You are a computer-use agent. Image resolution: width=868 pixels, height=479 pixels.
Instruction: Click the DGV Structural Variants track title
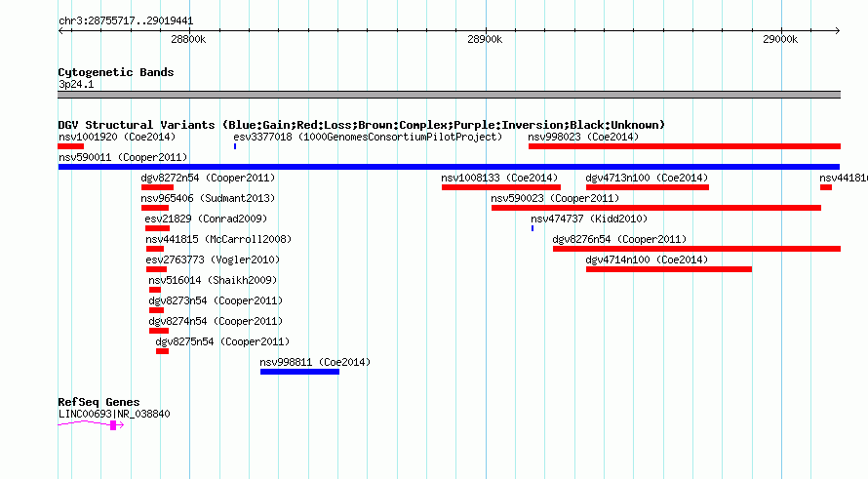point(362,125)
